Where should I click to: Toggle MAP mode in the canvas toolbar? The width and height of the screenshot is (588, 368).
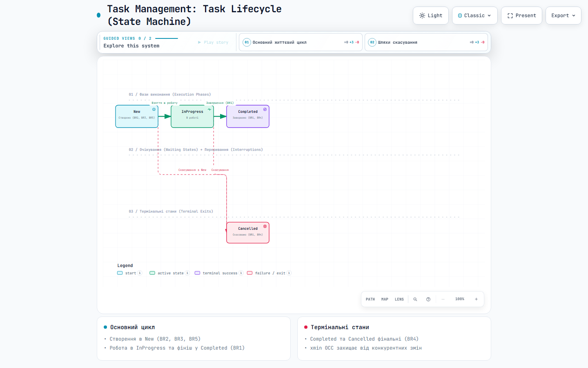click(x=385, y=299)
